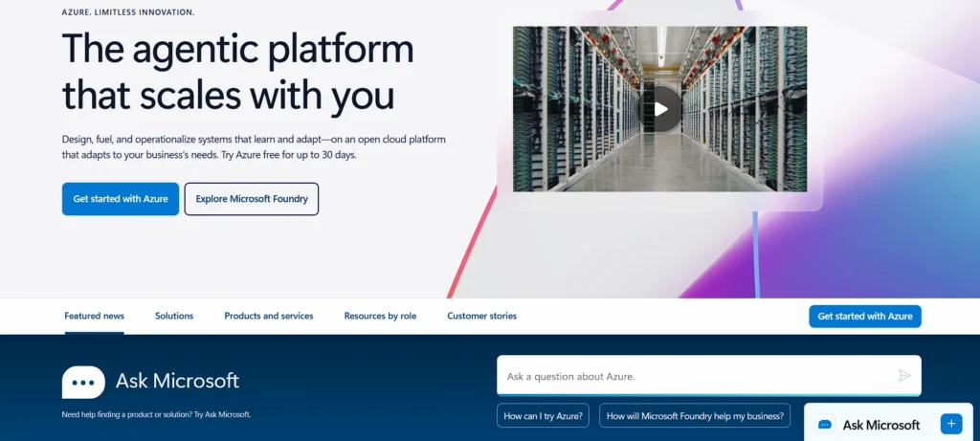Play the data center video
980x441 pixels.
click(x=660, y=109)
